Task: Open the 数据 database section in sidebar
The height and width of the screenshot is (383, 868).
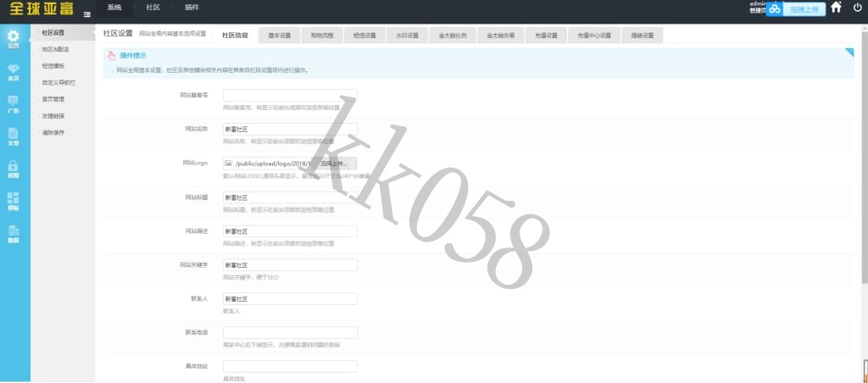Action: pos(14,234)
